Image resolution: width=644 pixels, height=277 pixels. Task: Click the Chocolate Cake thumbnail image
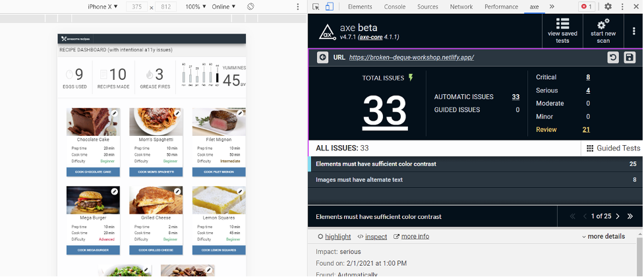pos(93,122)
